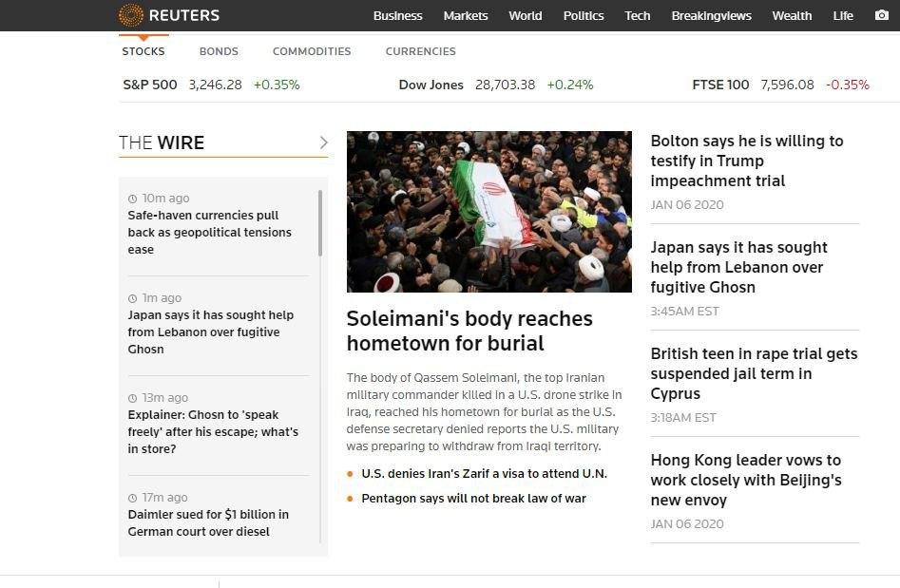Switch to the Bonds tab
Viewport: 900px width, 588px height.
pyautogui.click(x=219, y=51)
